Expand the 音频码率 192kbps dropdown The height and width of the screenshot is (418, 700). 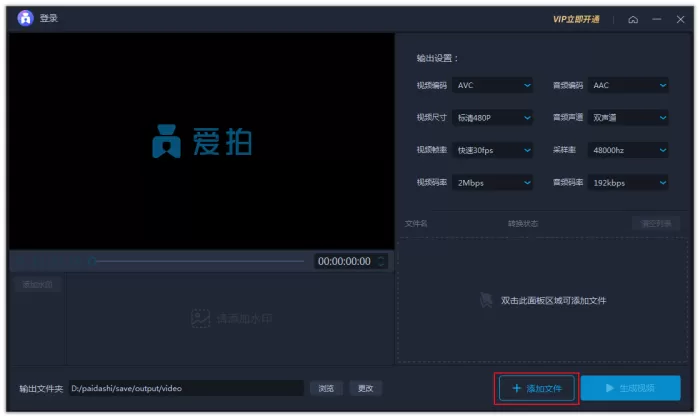628,183
